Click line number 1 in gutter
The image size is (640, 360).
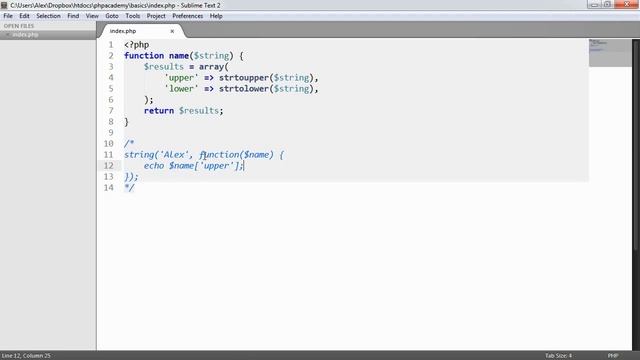pyautogui.click(x=111, y=44)
